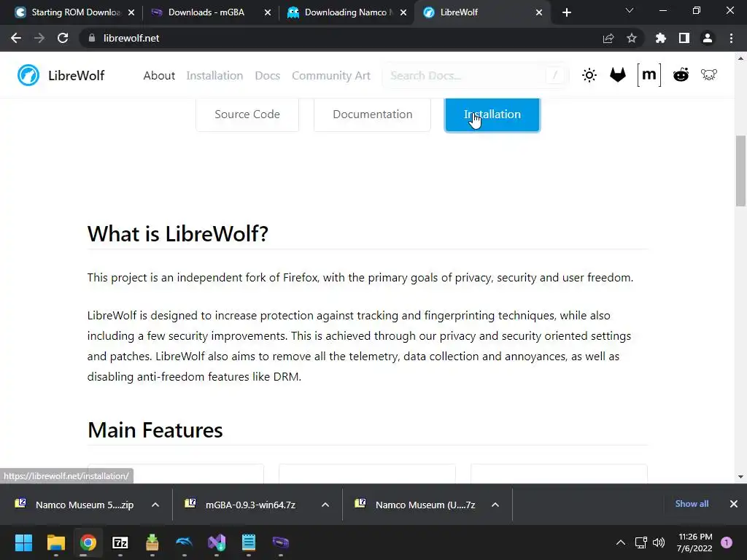747x560 pixels.
Task: Open the network tray icon
Action: 640,542
